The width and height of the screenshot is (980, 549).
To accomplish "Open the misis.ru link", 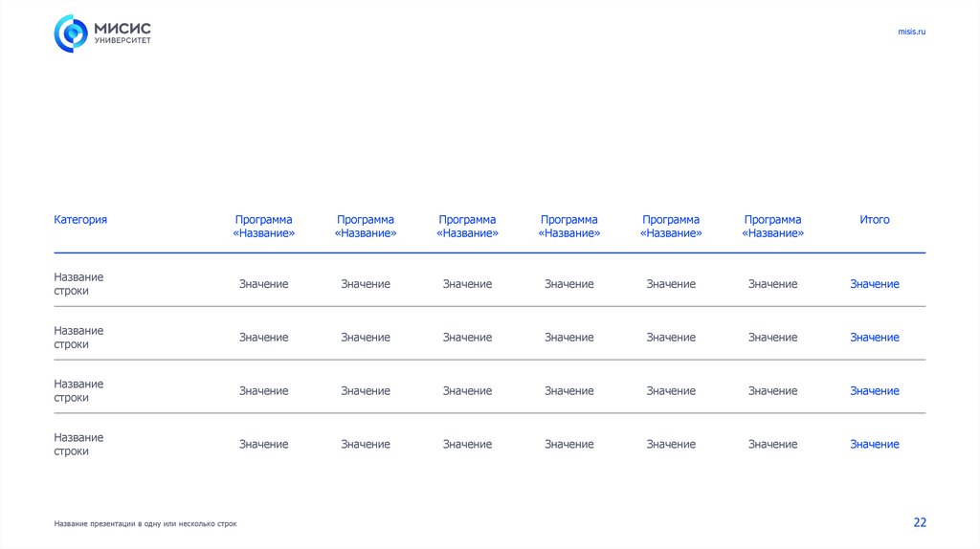I will coord(911,32).
